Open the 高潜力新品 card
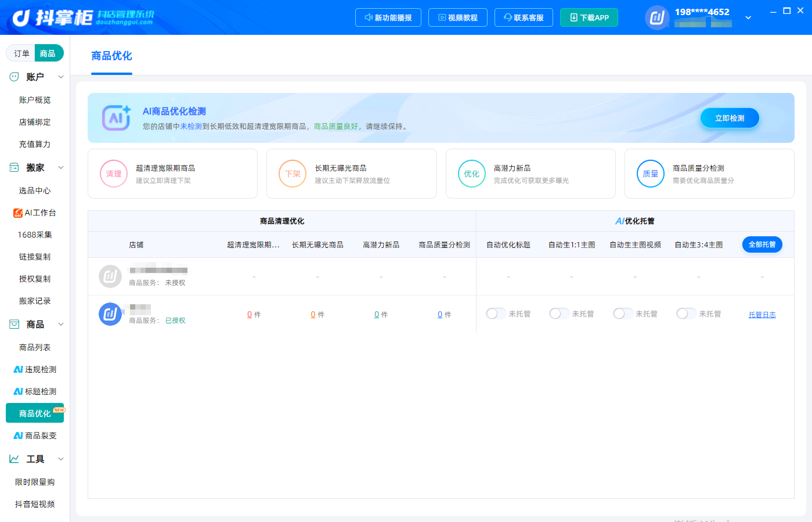812x522 pixels. (x=530, y=174)
